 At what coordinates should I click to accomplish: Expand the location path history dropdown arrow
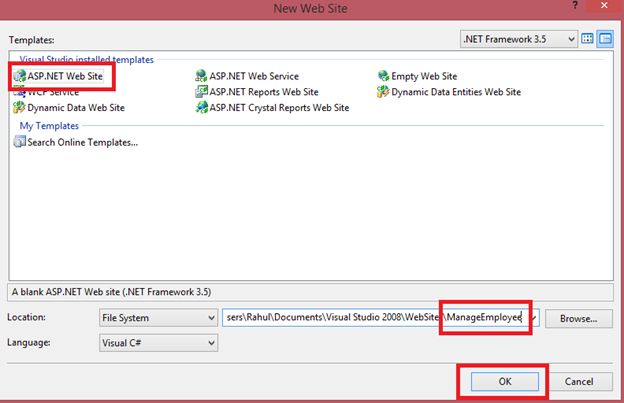click(x=535, y=317)
